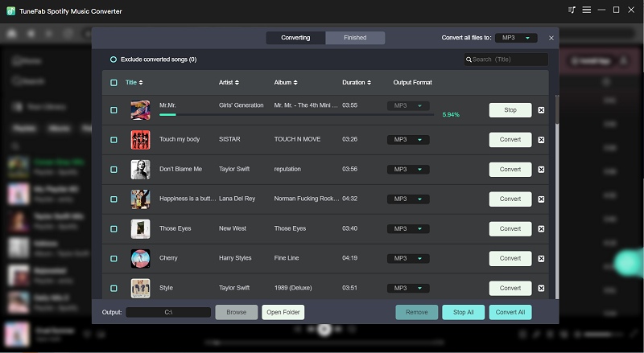644x353 pixels.
Task: Remove Cherry song using X icon
Action: point(541,258)
